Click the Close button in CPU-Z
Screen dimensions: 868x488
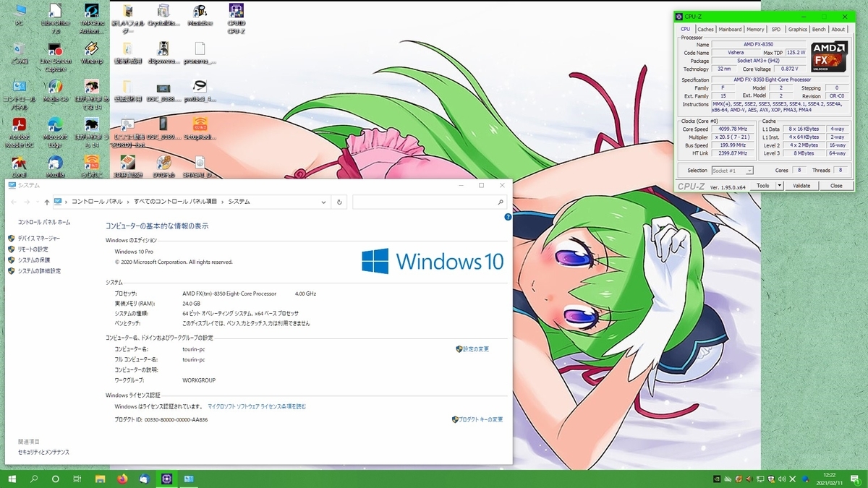point(836,186)
